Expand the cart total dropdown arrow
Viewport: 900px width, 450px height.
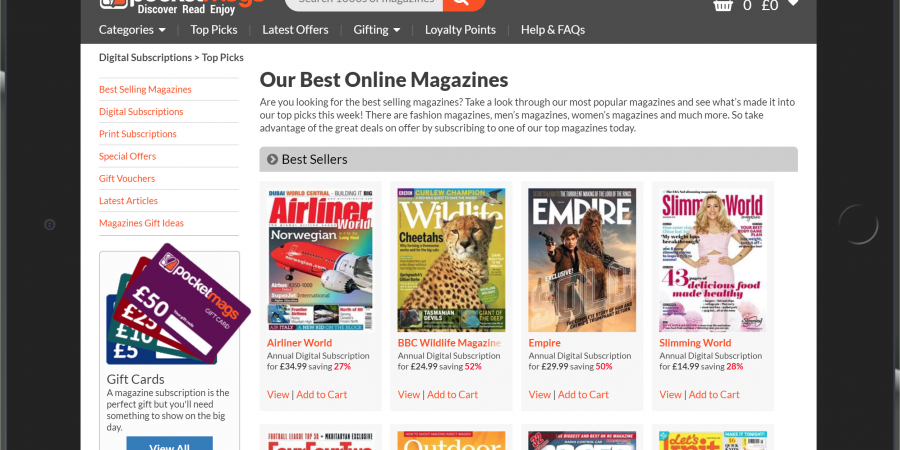793,4
